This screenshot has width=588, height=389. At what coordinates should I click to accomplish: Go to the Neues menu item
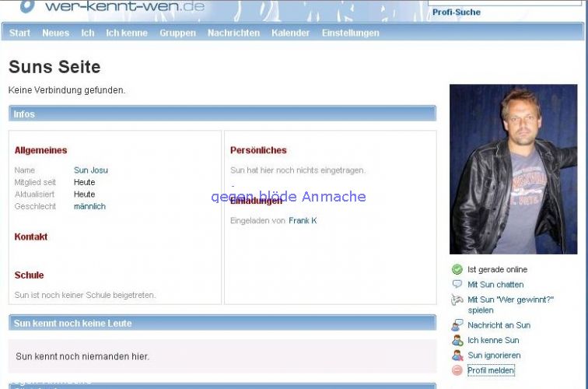(x=55, y=33)
